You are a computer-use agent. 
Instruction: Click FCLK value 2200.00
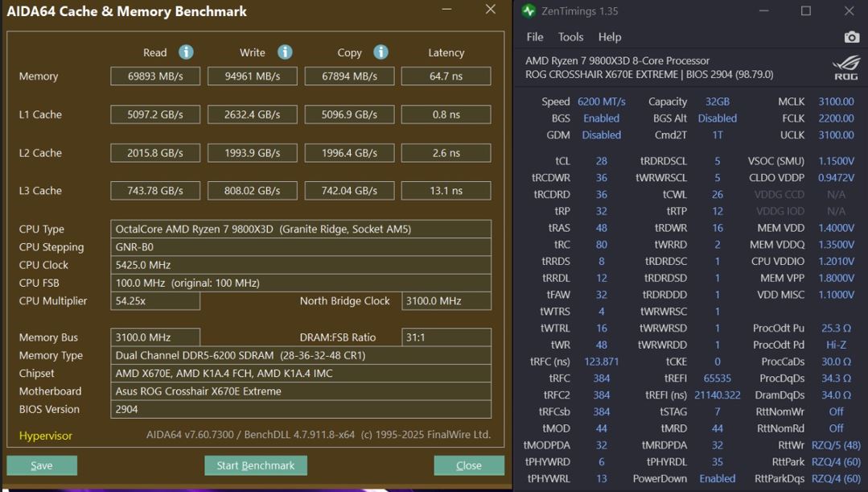pos(836,118)
